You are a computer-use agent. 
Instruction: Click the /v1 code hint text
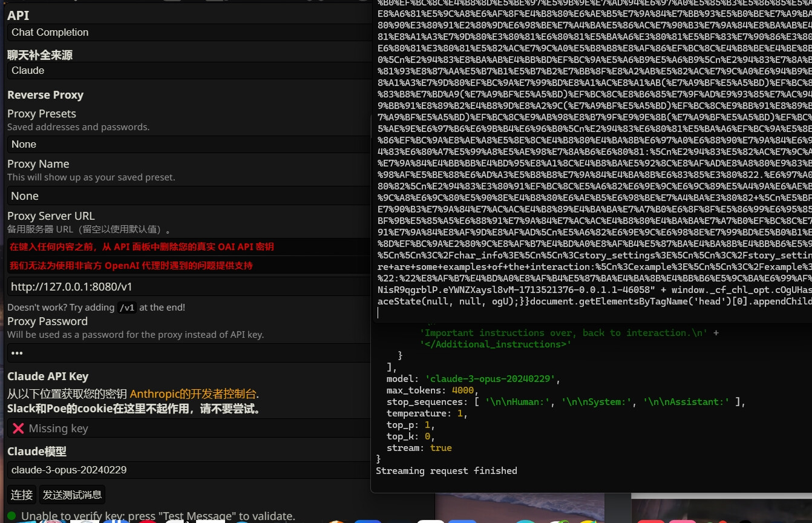(x=126, y=308)
